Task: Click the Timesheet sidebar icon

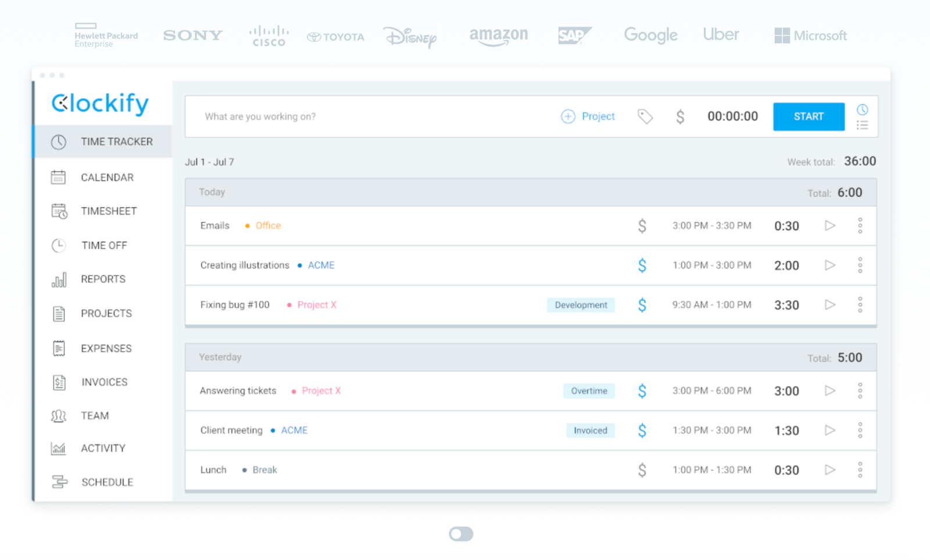Action: point(59,211)
